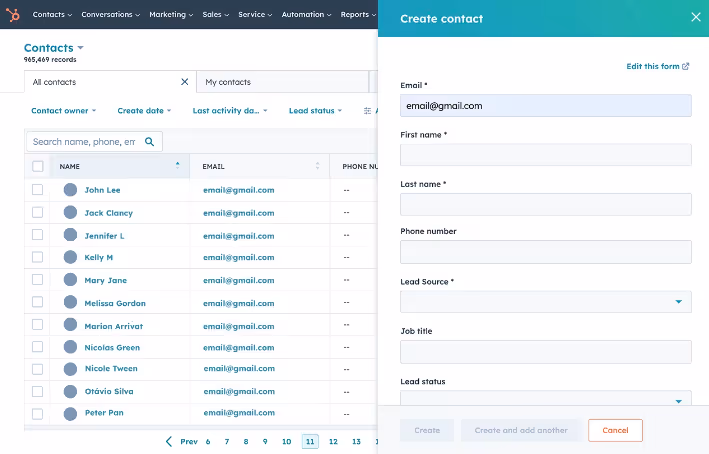The width and height of the screenshot is (709, 454).
Task: Click John Lee's avatar icon
Action: pyautogui.click(x=70, y=190)
